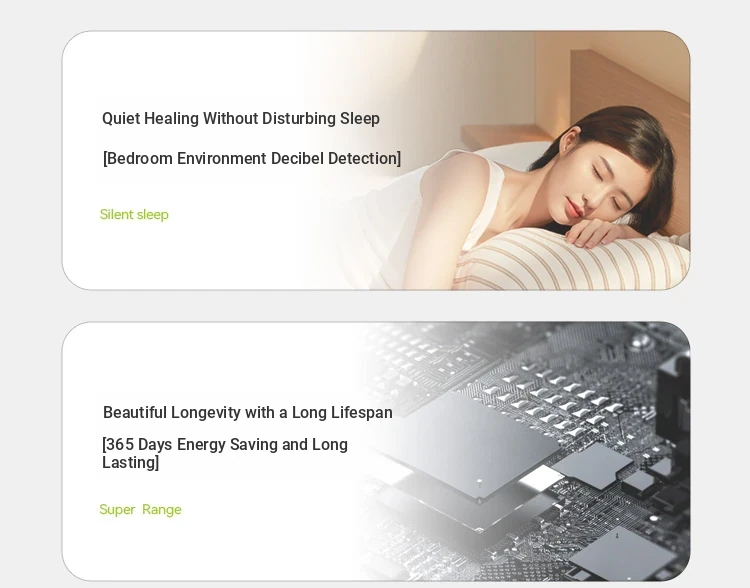Click the green "Silent sleep" label
This screenshot has width=750, height=588.
pyautogui.click(x=134, y=214)
